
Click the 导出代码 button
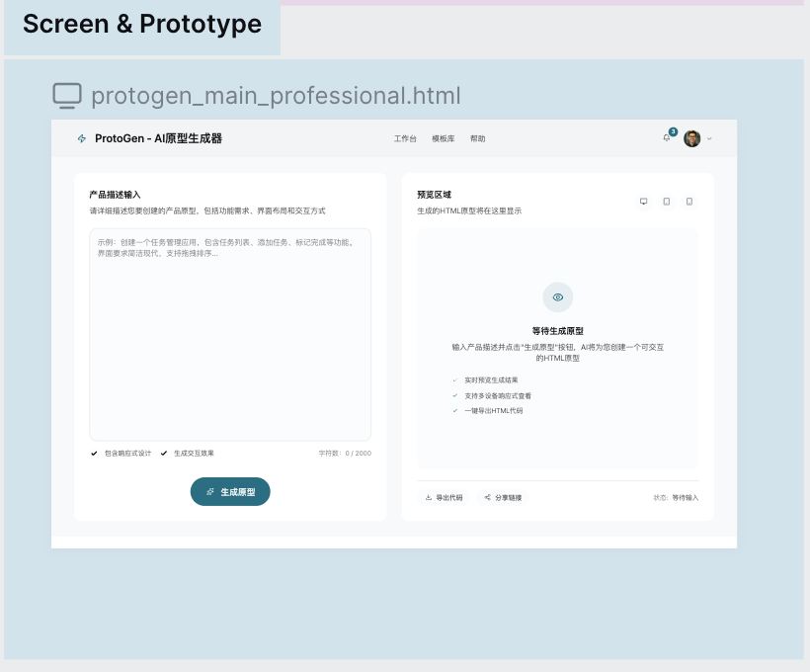(x=444, y=497)
